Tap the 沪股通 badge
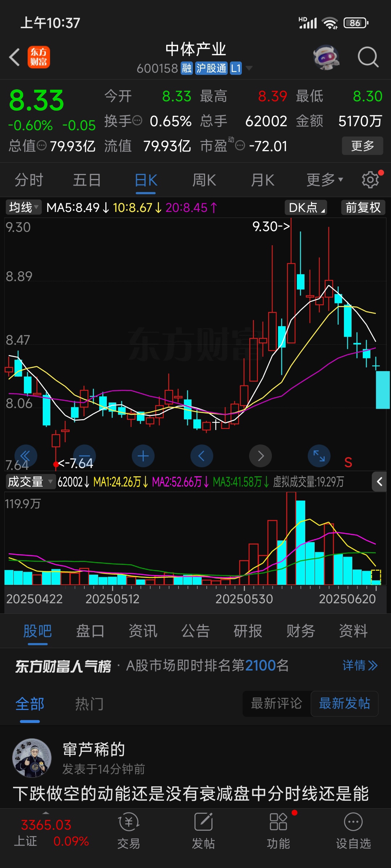This screenshot has width=391, height=868. [211, 68]
